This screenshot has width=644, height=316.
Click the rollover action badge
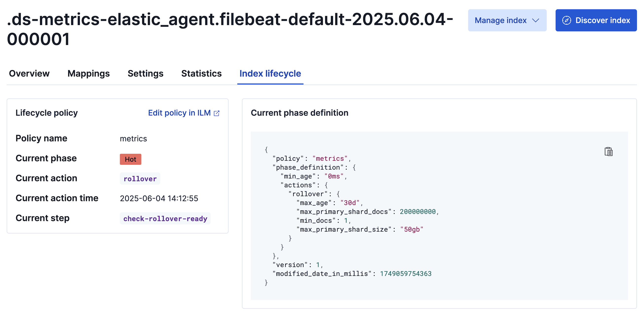[140, 178]
